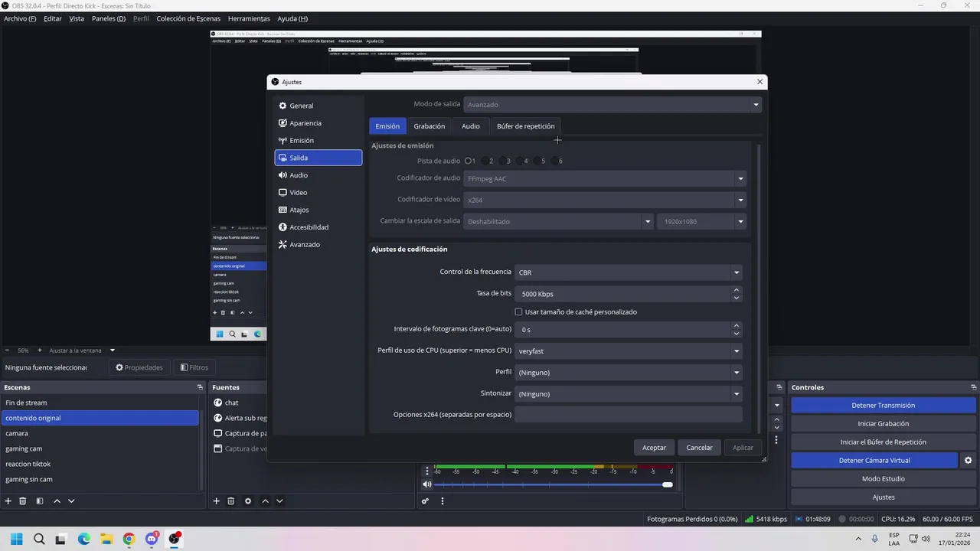Select audio track 1 radio button
The image size is (980, 551).
coord(468,161)
